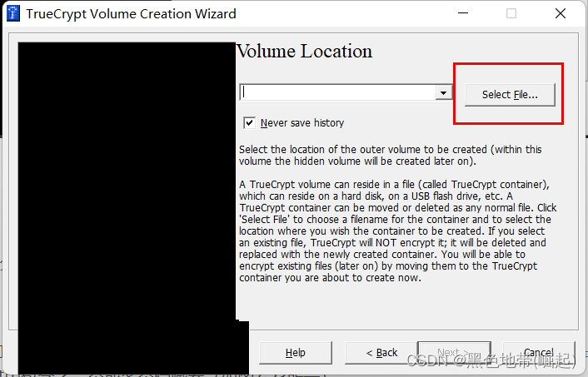Click the Volume Location heading
The image size is (588, 377).
click(305, 52)
